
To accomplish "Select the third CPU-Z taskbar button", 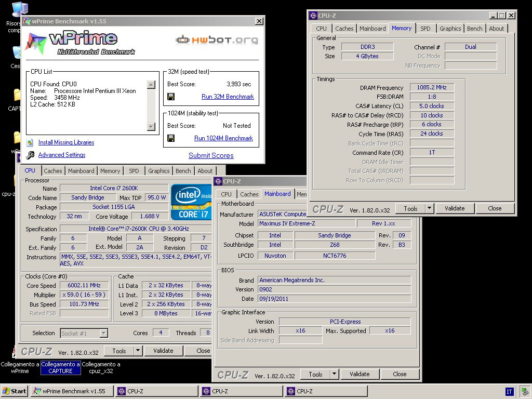I will pyautogui.click(x=326, y=391).
